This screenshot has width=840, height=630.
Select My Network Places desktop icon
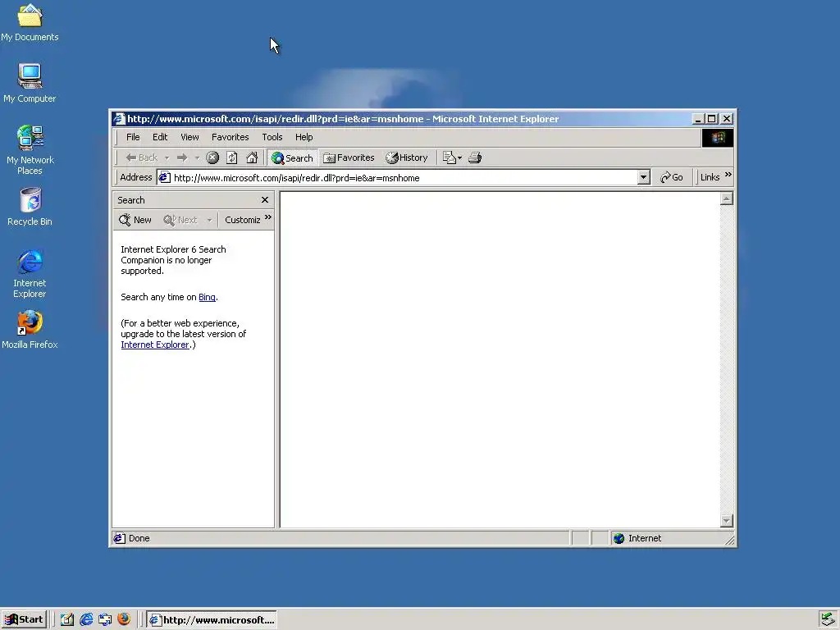[30, 150]
